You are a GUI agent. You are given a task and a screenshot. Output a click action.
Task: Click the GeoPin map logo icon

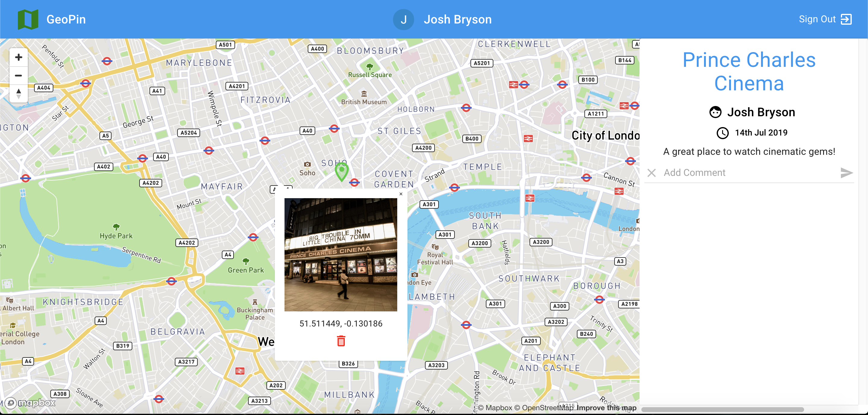point(28,20)
